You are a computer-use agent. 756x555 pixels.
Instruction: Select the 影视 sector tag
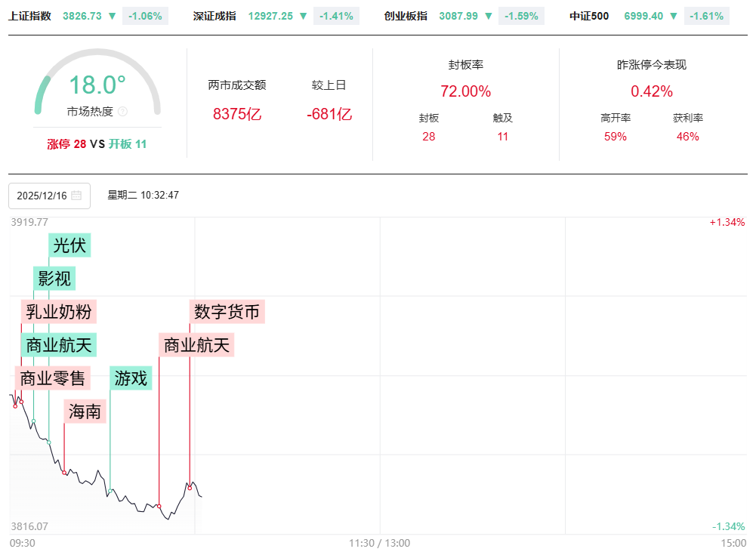click(54, 279)
